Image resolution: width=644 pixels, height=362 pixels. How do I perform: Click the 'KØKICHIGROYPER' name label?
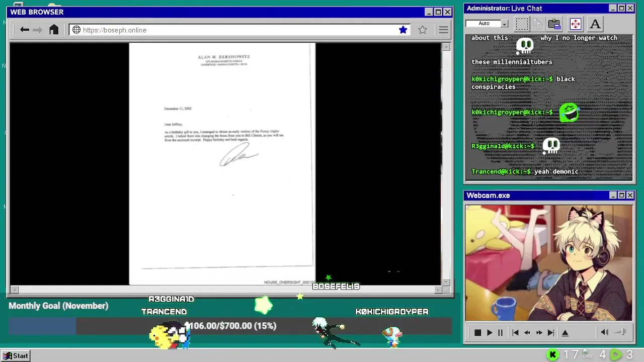[392, 312]
